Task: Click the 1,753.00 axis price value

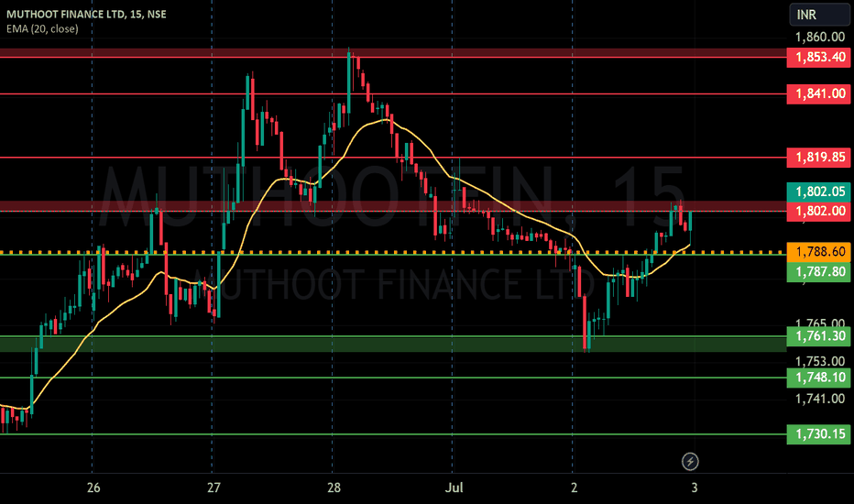Action: pos(820,361)
